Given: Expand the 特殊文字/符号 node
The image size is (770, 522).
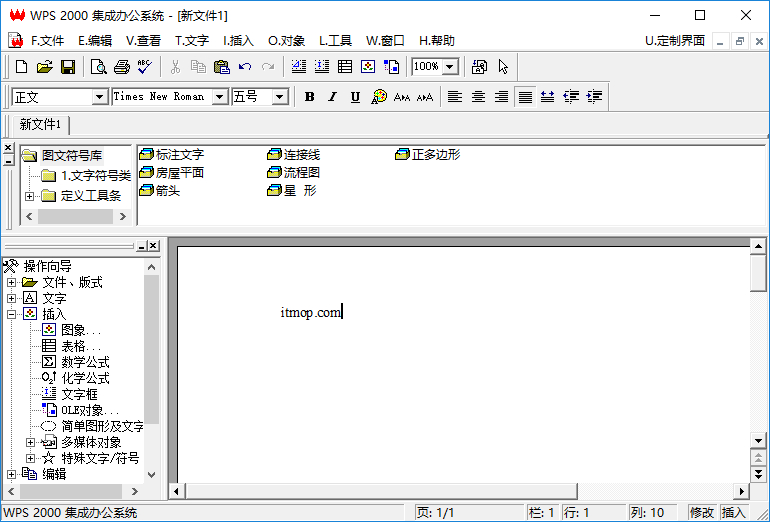Looking at the screenshot, I should click(x=30, y=458).
